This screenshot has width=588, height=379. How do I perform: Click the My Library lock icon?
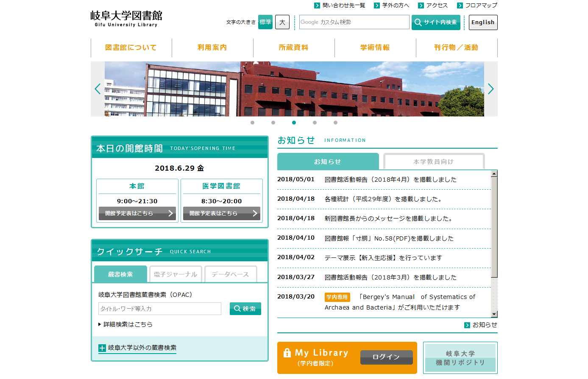click(x=287, y=352)
